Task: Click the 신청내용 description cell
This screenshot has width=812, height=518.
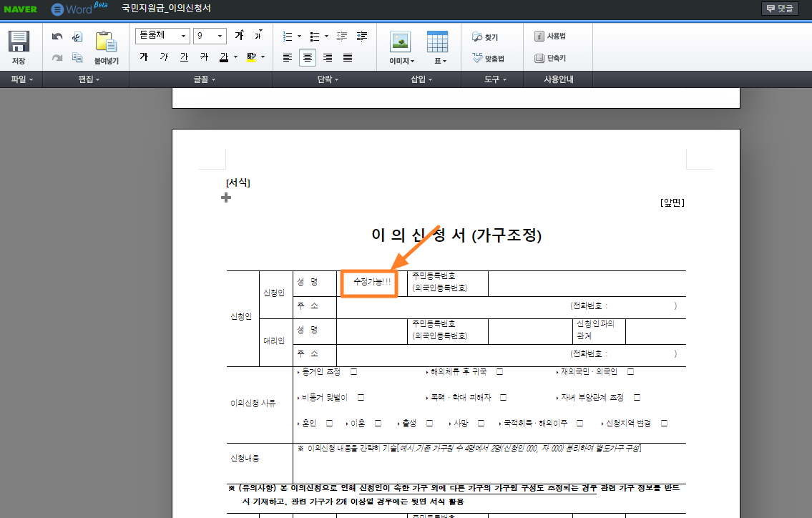Action: pyautogui.click(x=489, y=463)
